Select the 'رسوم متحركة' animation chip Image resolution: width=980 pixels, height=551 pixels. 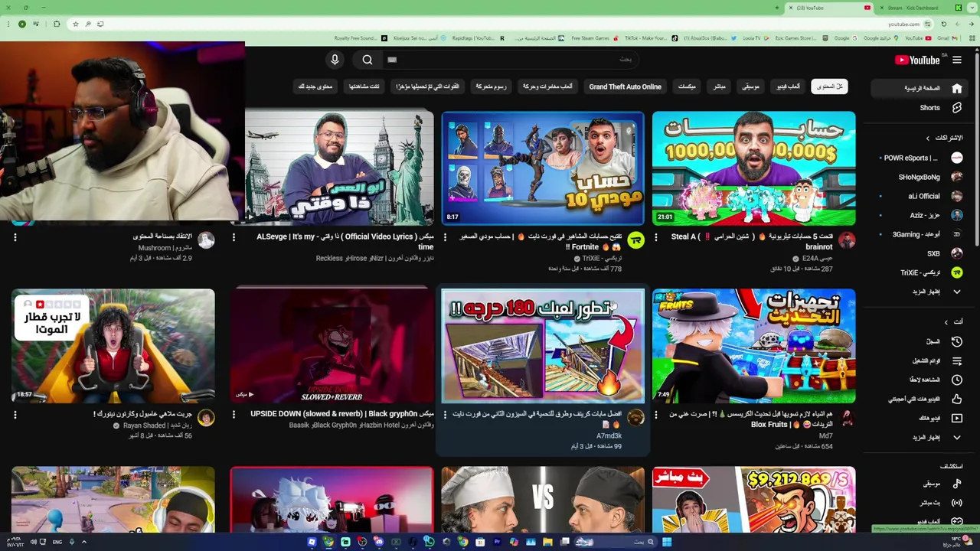(492, 86)
